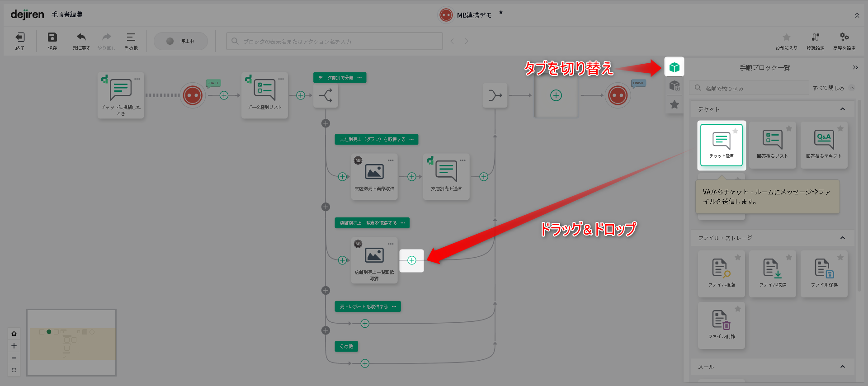The height and width of the screenshot is (386, 868).
Task: Select the 支店別売上送信 block
Action: [446, 177]
